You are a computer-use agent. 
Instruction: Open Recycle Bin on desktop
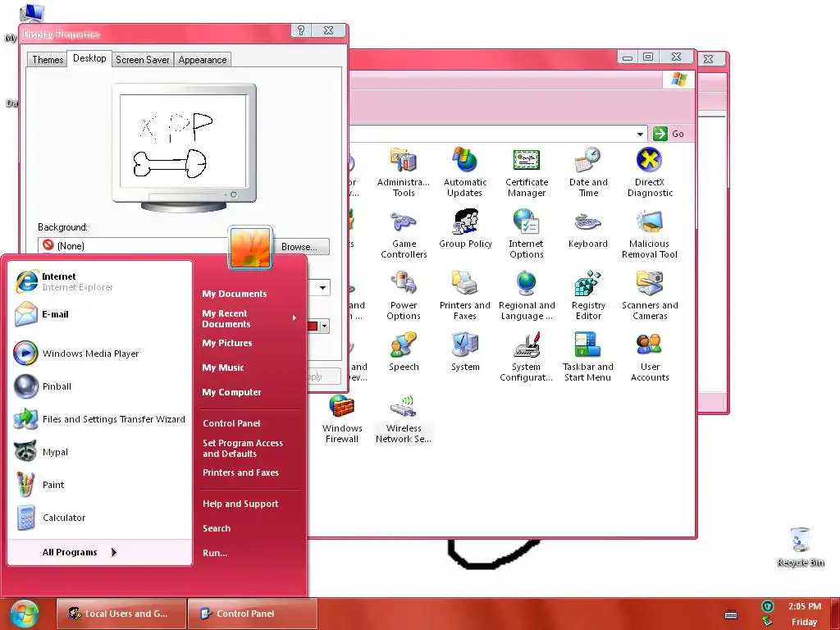800,546
